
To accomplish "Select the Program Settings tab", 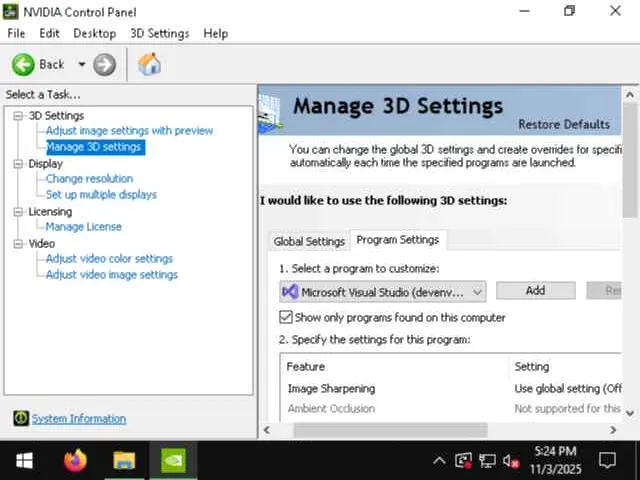I will (x=398, y=240).
